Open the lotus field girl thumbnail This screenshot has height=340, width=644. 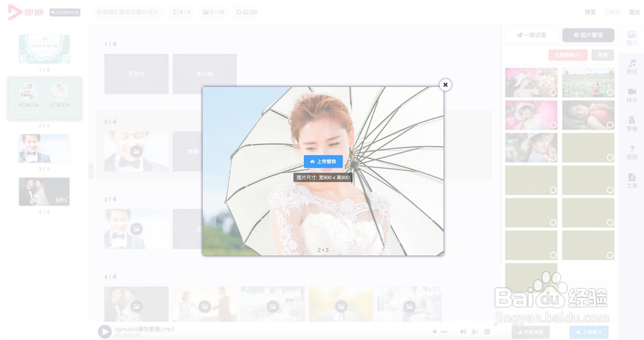coord(588,82)
